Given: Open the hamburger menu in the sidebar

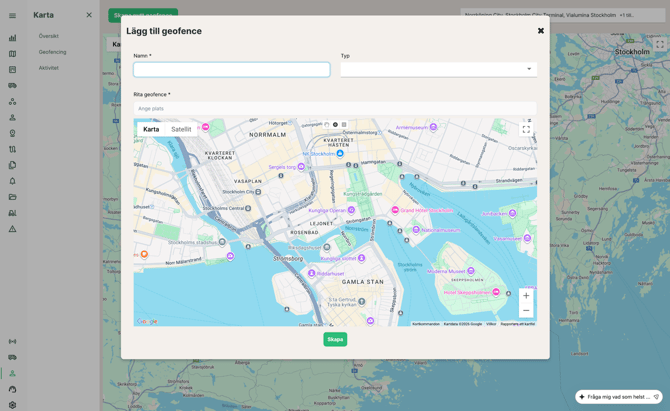Looking at the screenshot, I should pos(12,15).
